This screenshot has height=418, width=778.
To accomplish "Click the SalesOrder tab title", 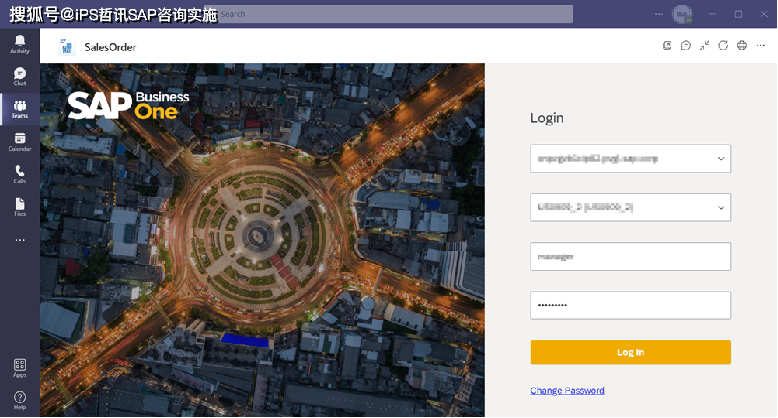I will tap(110, 47).
